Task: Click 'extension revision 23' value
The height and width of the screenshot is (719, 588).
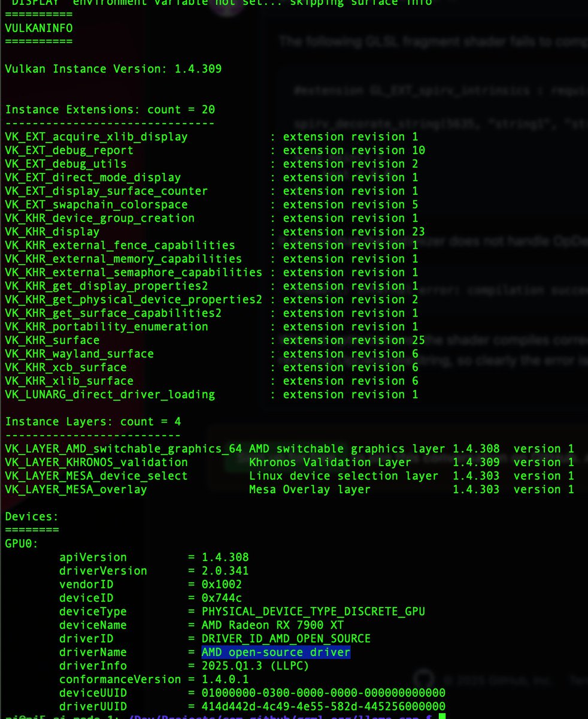Action: coord(354,232)
